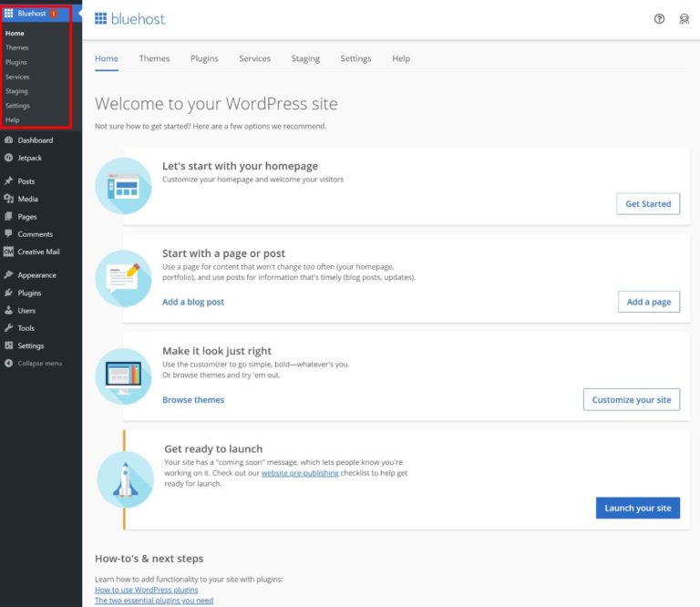This screenshot has height=607, width=700.
Task: Click the Get Started button
Action: click(x=648, y=203)
